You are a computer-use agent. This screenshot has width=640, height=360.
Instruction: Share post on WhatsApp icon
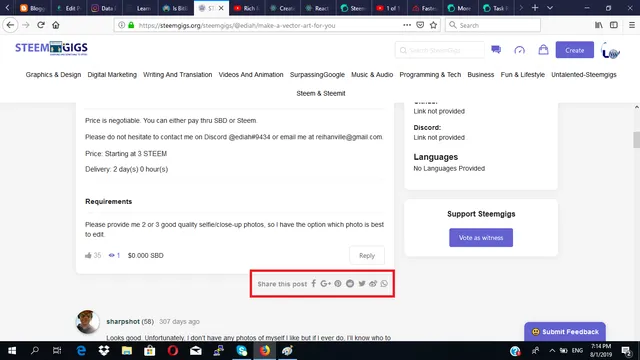384,283
